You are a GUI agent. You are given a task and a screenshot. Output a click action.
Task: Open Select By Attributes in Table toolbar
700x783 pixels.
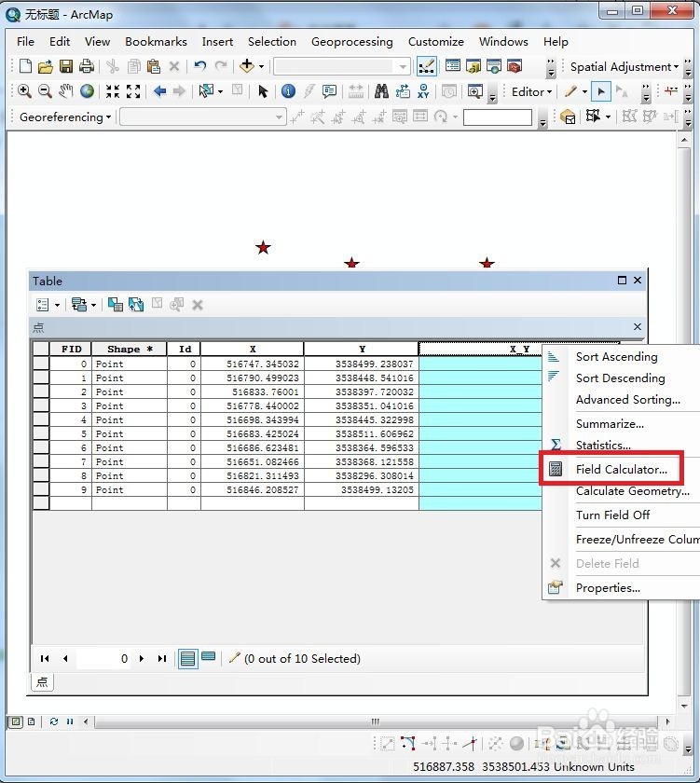(x=116, y=305)
